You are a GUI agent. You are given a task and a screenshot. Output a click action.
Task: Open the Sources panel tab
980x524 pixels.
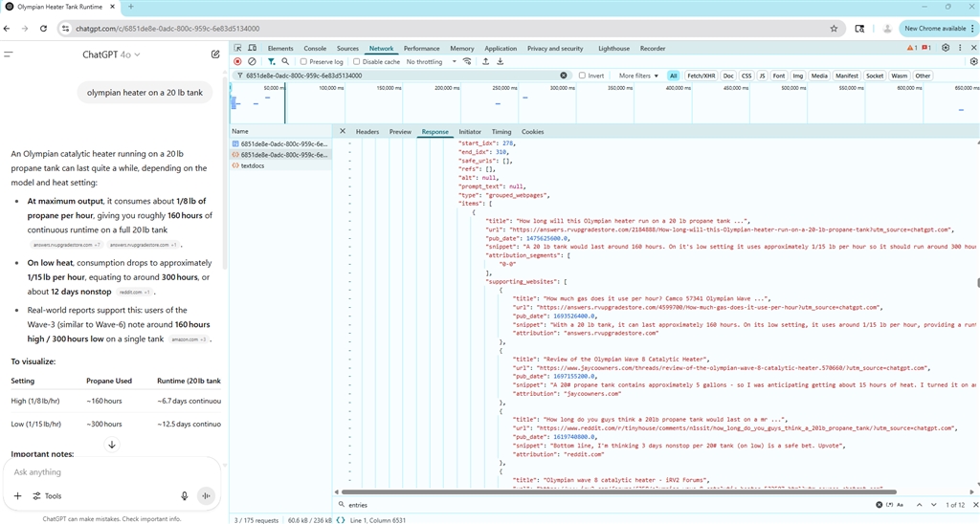[x=347, y=48]
